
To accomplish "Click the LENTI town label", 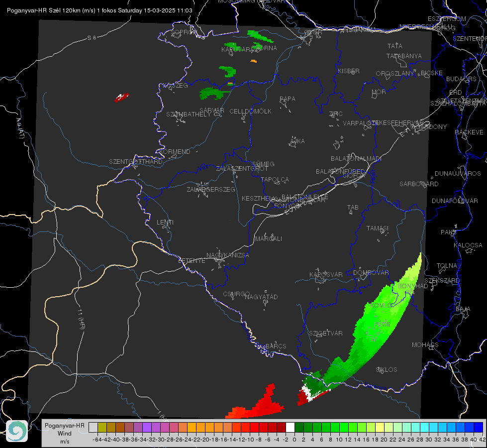I will (165, 223).
